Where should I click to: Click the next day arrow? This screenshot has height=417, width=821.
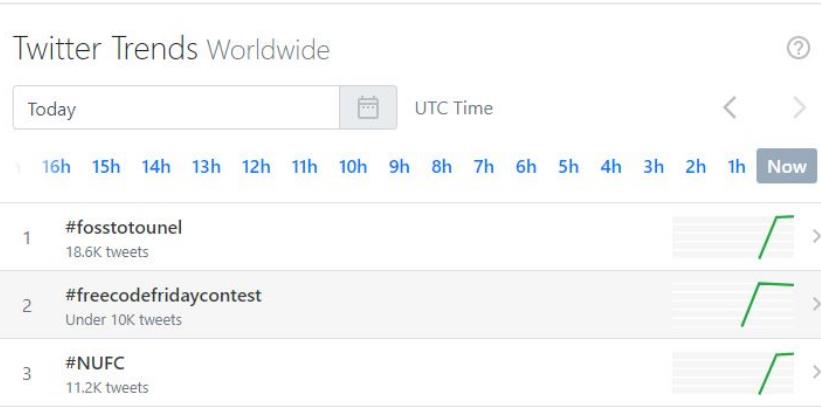tap(798, 108)
